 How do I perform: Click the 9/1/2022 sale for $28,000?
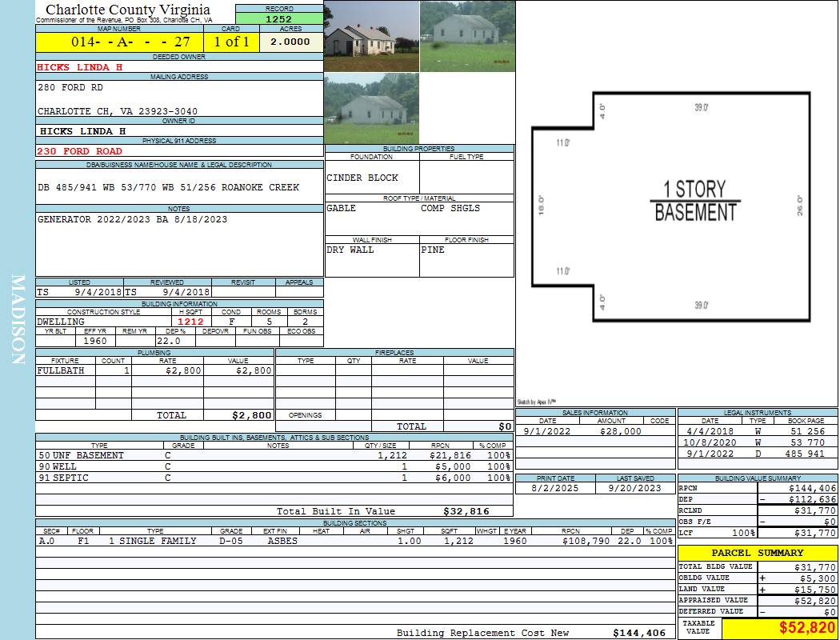pos(593,431)
